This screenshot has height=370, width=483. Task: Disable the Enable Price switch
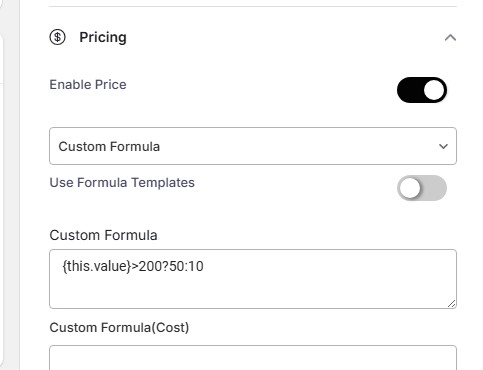tap(422, 90)
